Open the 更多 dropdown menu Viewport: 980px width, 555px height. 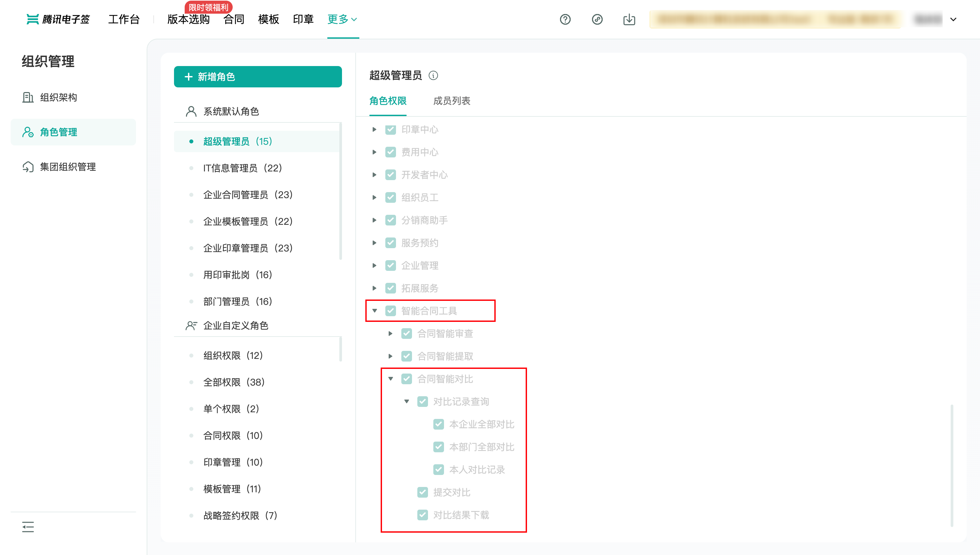click(x=342, y=19)
